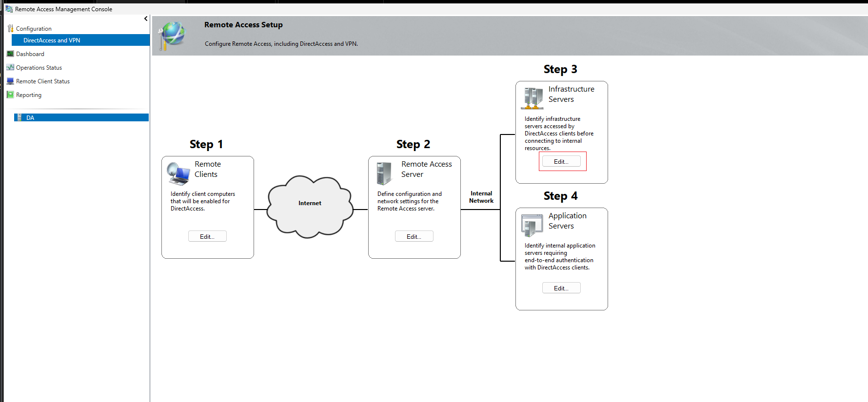
Task: Click the Remote Client Status monitor icon
Action: pyautogui.click(x=10, y=81)
